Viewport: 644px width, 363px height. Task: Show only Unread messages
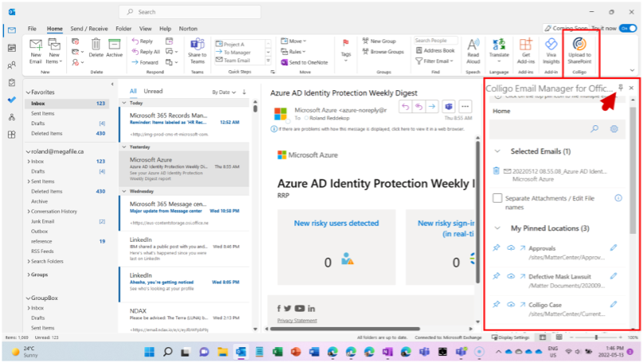pos(153,91)
